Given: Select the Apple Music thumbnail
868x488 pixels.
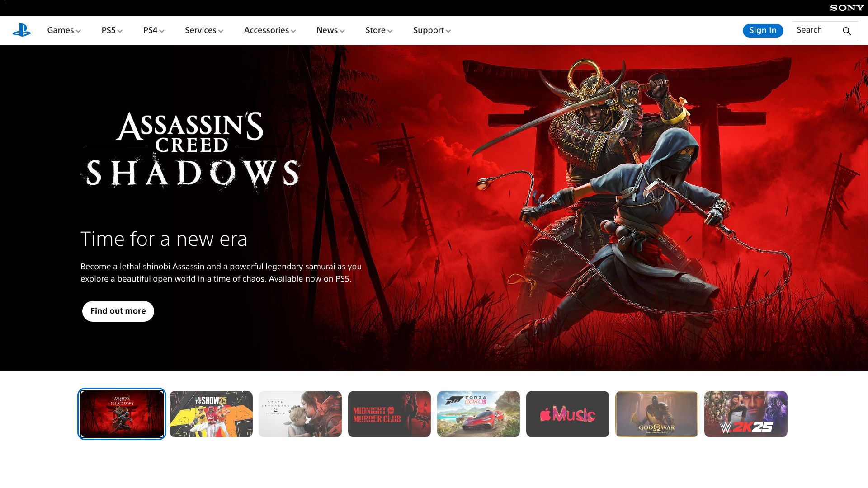Looking at the screenshot, I should (x=567, y=414).
